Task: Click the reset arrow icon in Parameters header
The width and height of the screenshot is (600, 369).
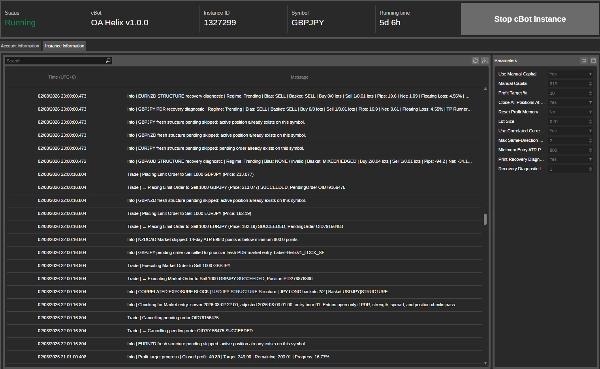Action: [584, 60]
